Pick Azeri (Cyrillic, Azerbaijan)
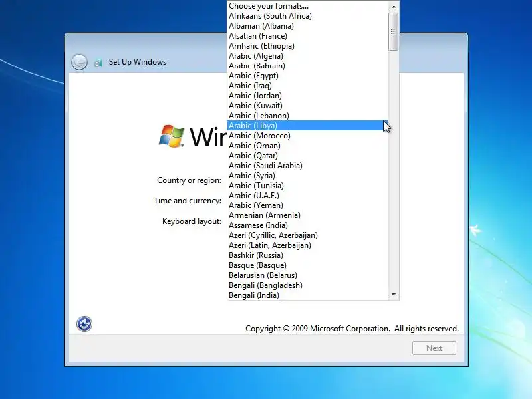The width and height of the screenshot is (532, 399). [307, 235]
